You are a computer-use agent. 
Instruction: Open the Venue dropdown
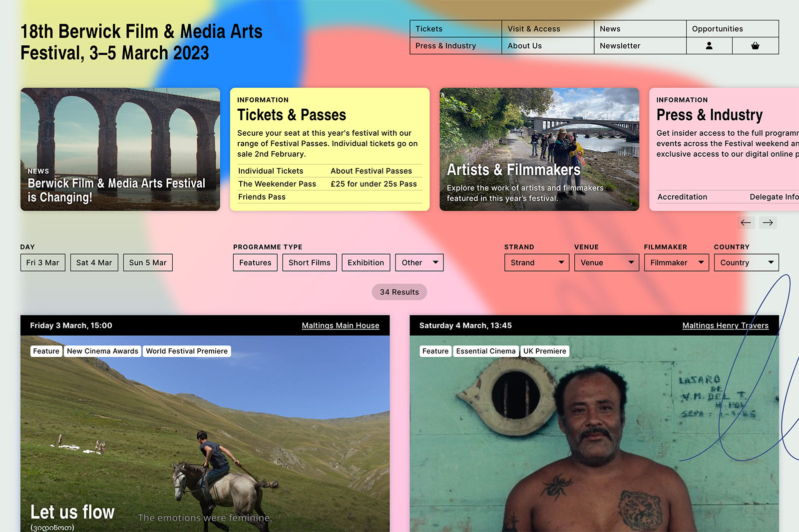coord(607,263)
